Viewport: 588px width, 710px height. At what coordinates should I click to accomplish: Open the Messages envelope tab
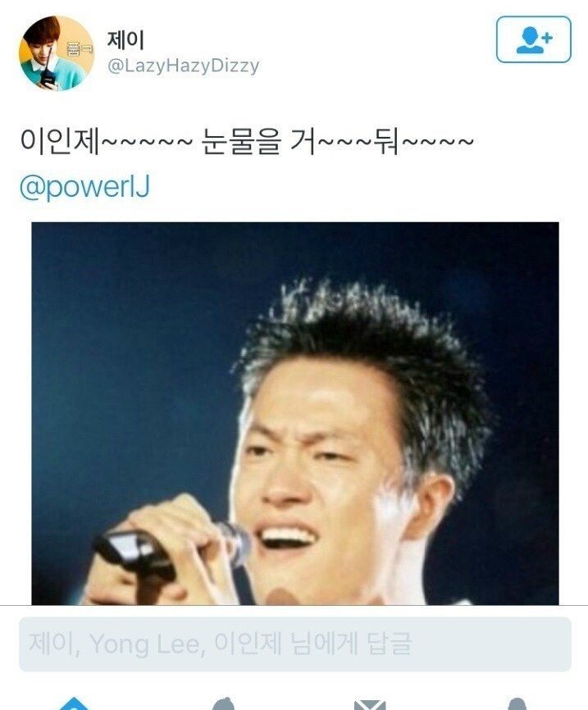coord(370,704)
